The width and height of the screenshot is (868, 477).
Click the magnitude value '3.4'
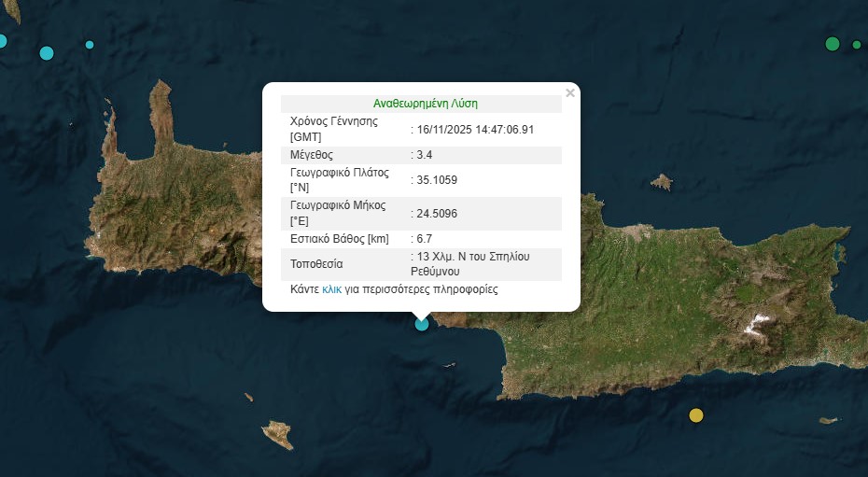[425, 155]
